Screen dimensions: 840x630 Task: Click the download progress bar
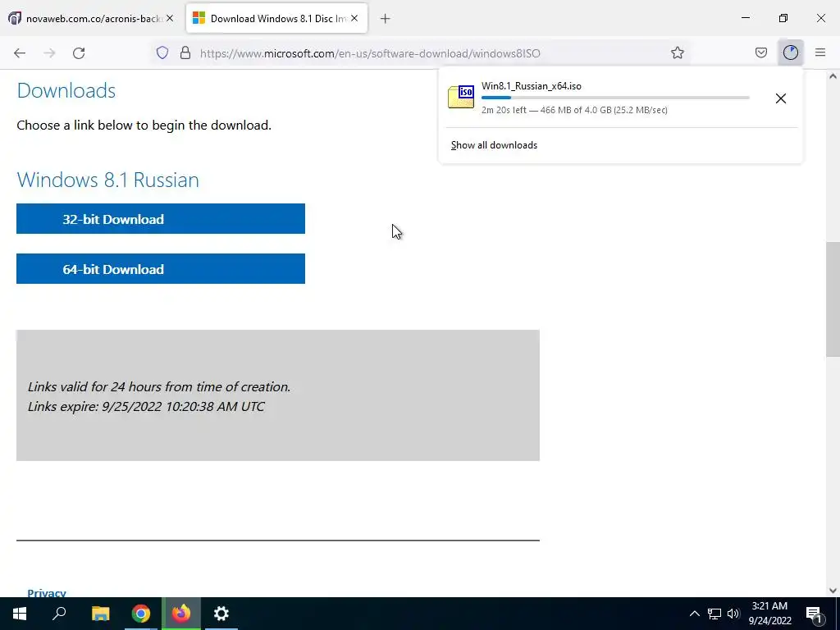615,98
